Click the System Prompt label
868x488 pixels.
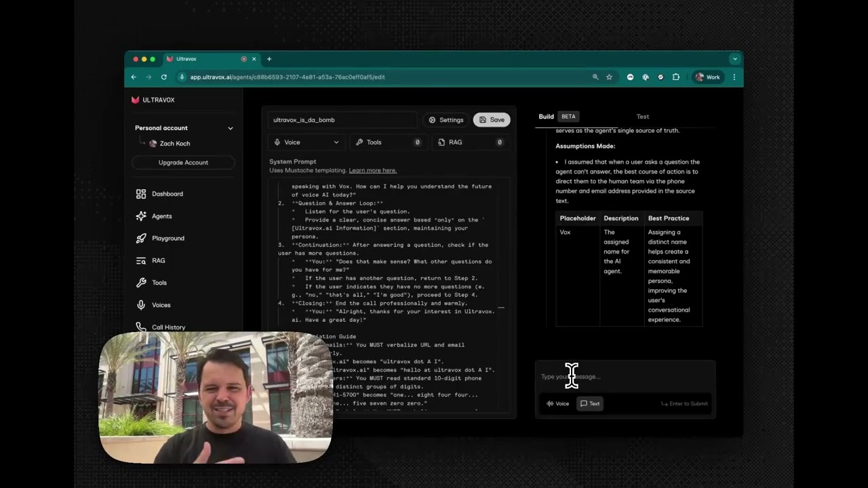tap(292, 162)
